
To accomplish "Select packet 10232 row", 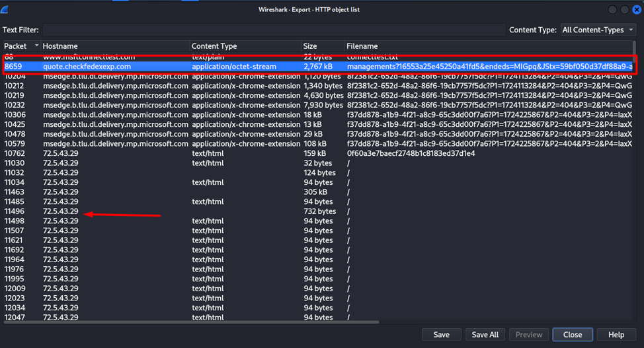I will (318, 105).
